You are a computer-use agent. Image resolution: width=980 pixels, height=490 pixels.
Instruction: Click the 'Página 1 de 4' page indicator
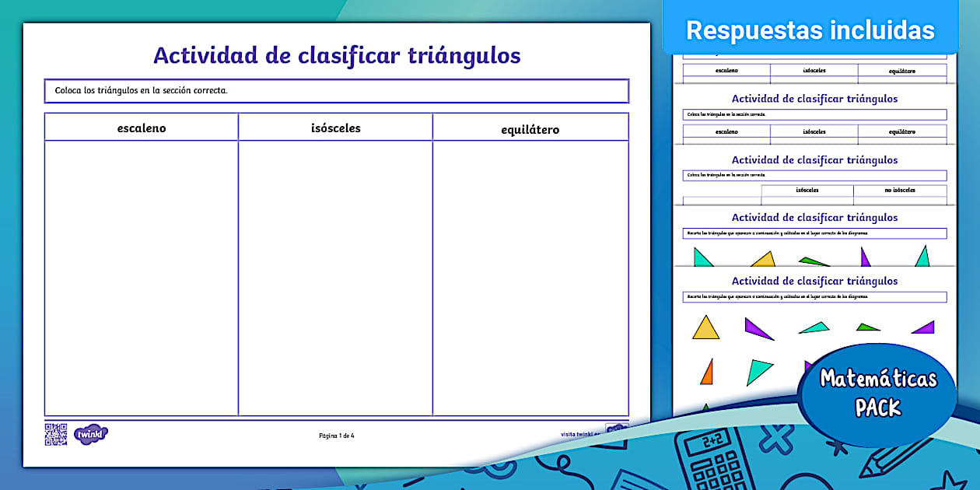point(336,436)
